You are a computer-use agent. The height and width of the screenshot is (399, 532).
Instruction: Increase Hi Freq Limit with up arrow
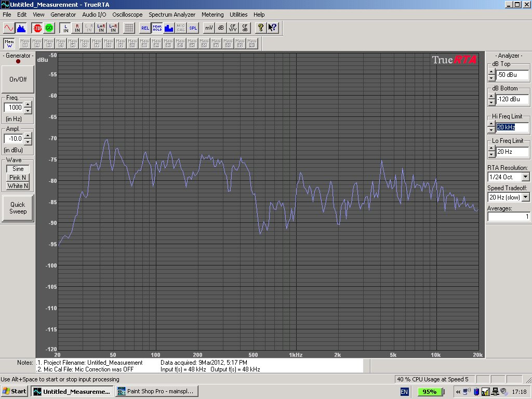491,124
